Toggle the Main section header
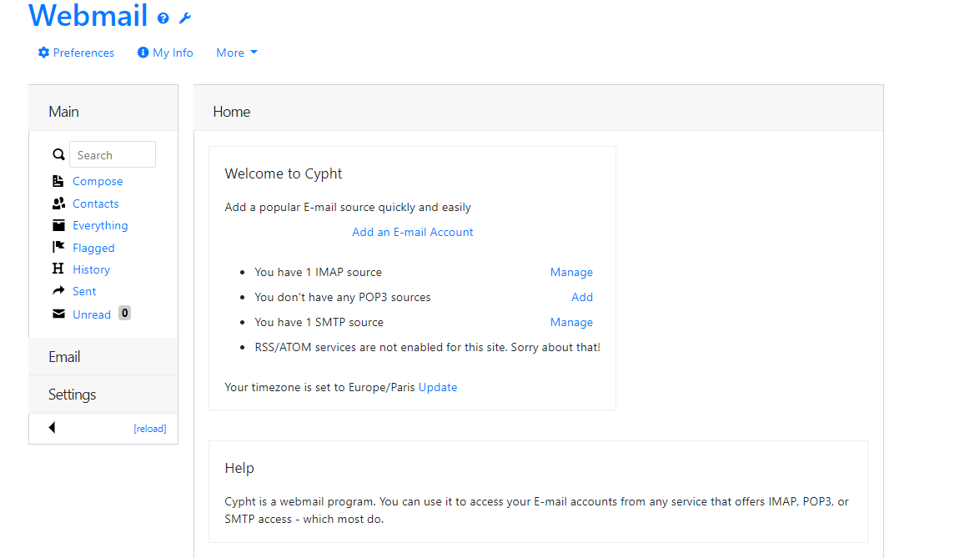The image size is (980, 558). [64, 112]
